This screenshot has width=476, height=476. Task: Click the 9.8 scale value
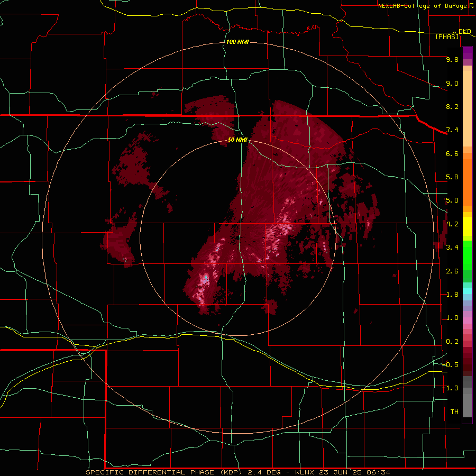click(452, 59)
